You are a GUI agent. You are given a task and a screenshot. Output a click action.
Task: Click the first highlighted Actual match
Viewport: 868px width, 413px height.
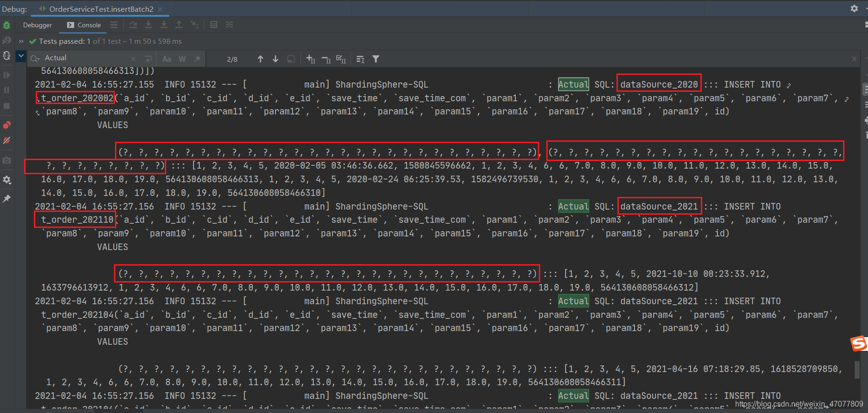coord(573,84)
